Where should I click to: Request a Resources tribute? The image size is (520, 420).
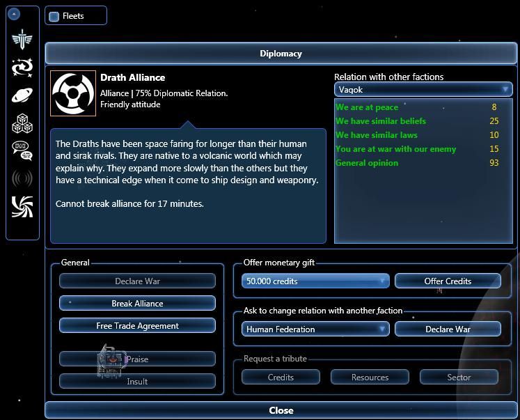click(x=370, y=378)
